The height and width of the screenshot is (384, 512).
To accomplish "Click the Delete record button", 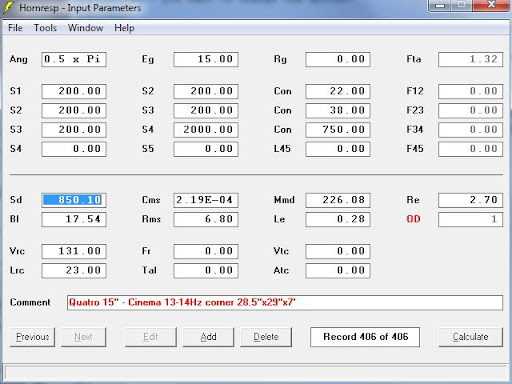I will 266,337.
